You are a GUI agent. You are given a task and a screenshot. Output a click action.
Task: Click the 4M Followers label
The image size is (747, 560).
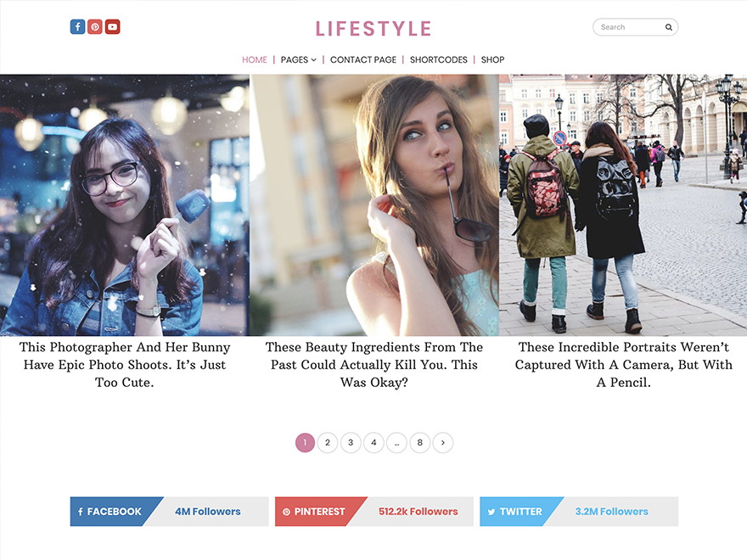coord(208,512)
